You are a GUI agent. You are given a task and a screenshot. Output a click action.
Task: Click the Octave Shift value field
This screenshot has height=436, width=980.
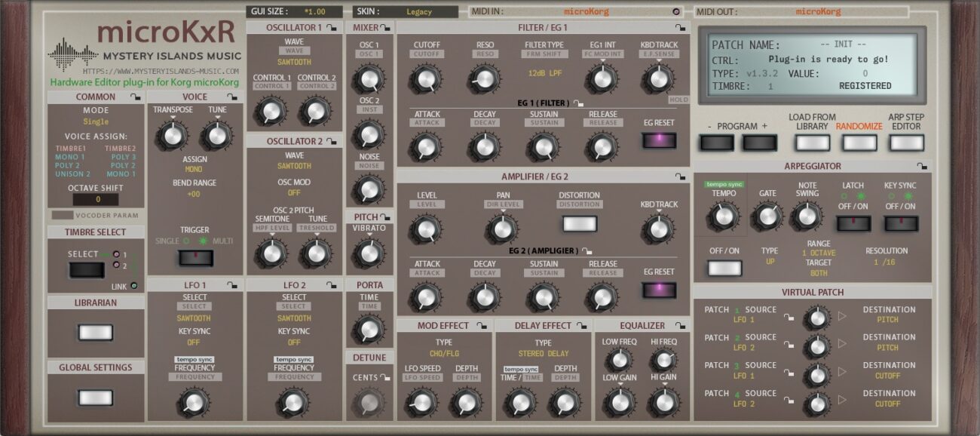96,200
